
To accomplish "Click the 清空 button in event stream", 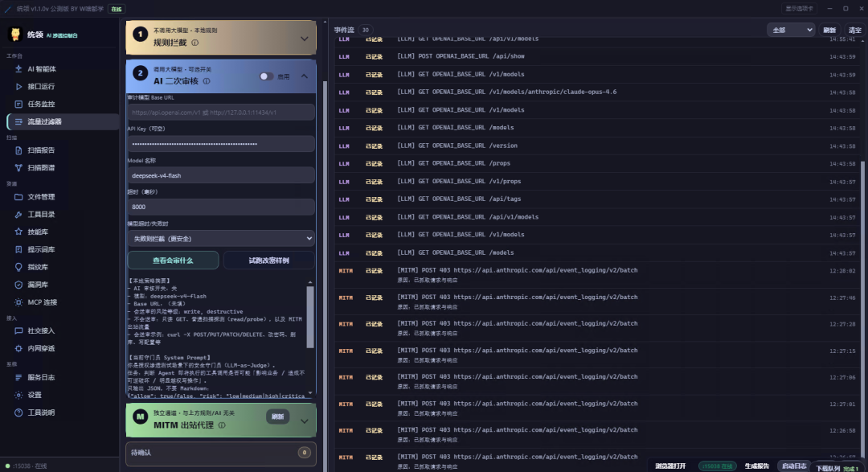I will pyautogui.click(x=854, y=30).
